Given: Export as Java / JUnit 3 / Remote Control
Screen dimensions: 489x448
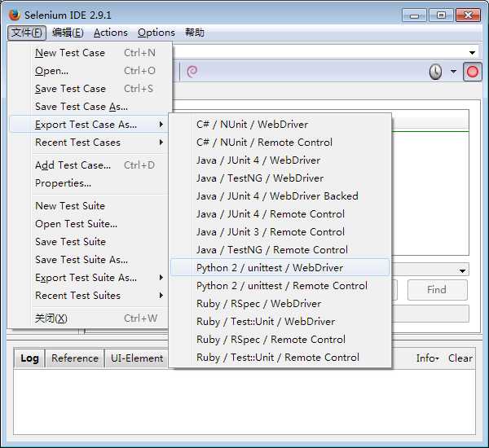Looking at the screenshot, I should tap(280, 232).
